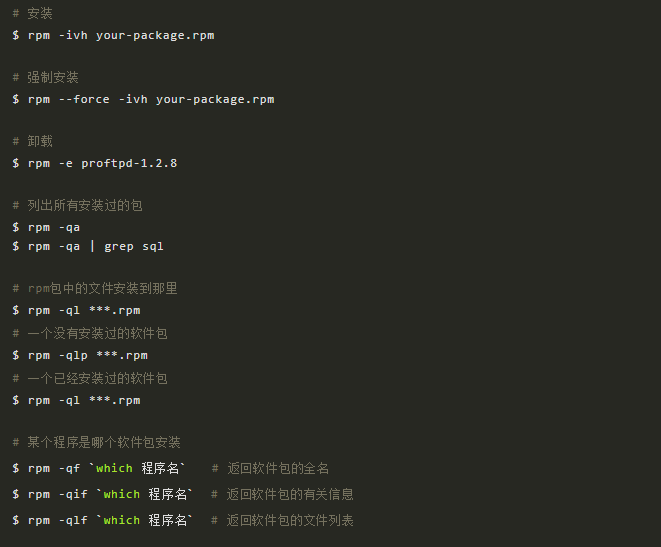Click the "rpm -qlp ***.rpm" command line
Viewport: 661px width, 547px height.
88,355
